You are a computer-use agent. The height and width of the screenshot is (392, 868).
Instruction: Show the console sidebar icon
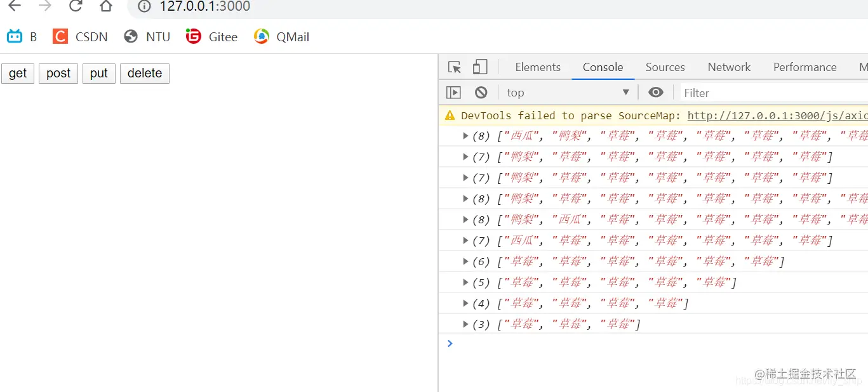point(453,93)
